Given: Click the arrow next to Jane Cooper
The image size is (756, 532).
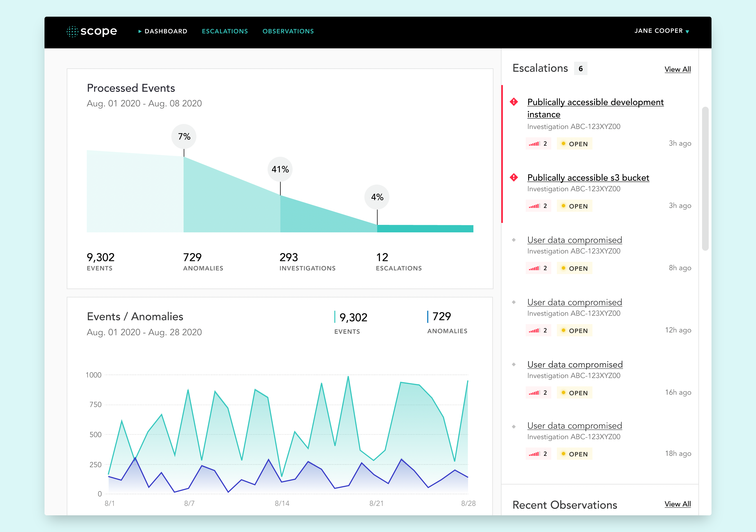Looking at the screenshot, I should 687,32.
